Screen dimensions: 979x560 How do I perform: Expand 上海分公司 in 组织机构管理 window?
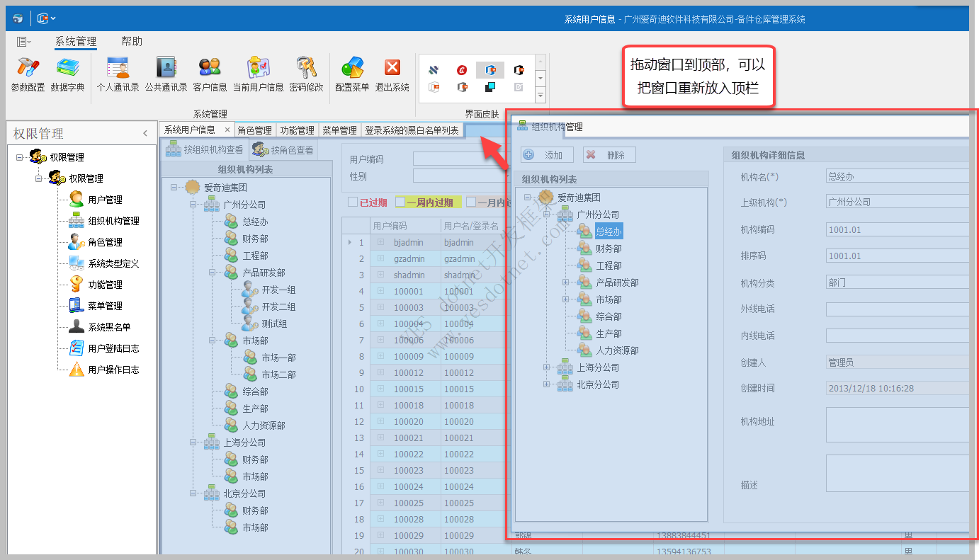[546, 367]
